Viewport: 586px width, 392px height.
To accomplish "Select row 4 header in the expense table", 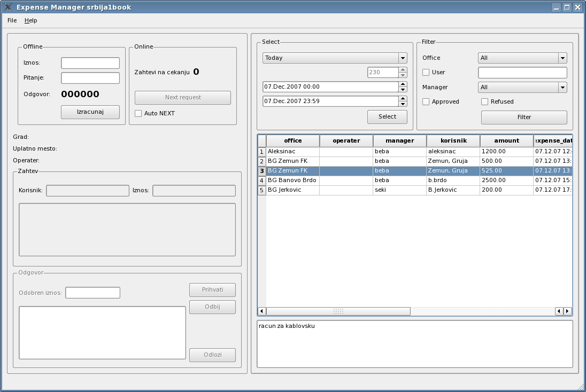I will click(262, 181).
